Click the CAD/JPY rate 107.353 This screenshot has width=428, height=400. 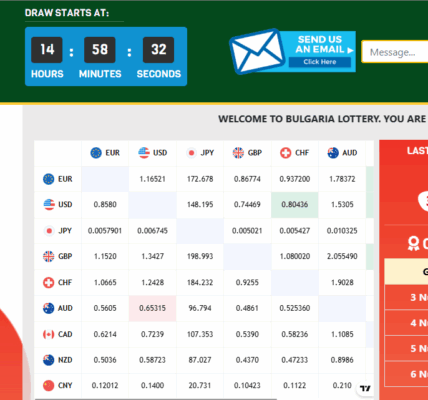(x=200, y=334)
